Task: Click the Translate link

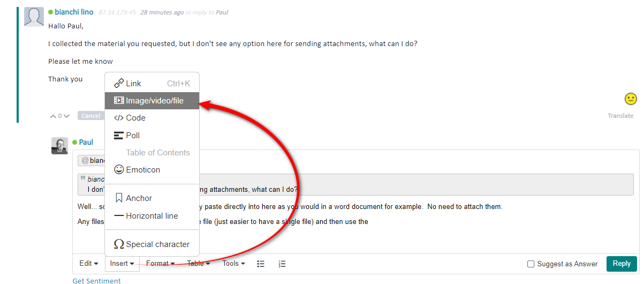Action: pos(620,116)
